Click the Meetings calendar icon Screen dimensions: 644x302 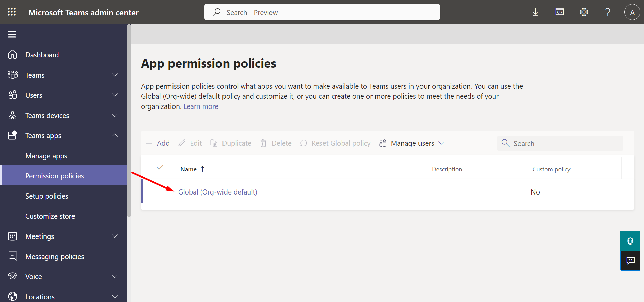point(13,236)
